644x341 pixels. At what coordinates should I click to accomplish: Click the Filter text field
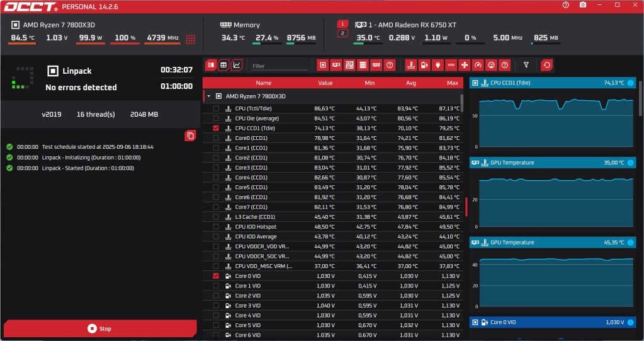280,66
